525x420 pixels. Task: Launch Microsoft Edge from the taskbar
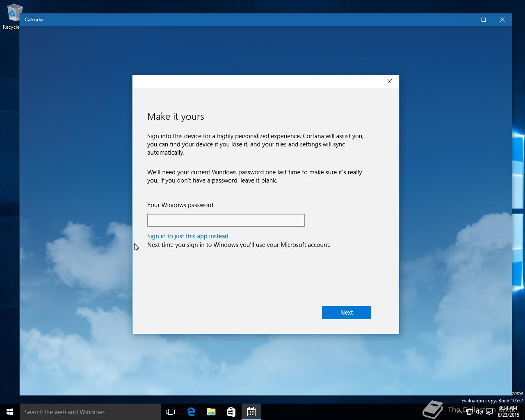(191, 412)
